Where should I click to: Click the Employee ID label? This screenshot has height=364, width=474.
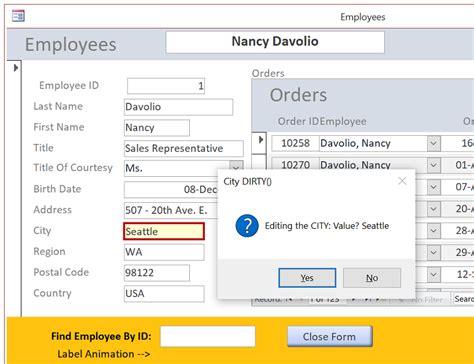(x=69, y=86)
